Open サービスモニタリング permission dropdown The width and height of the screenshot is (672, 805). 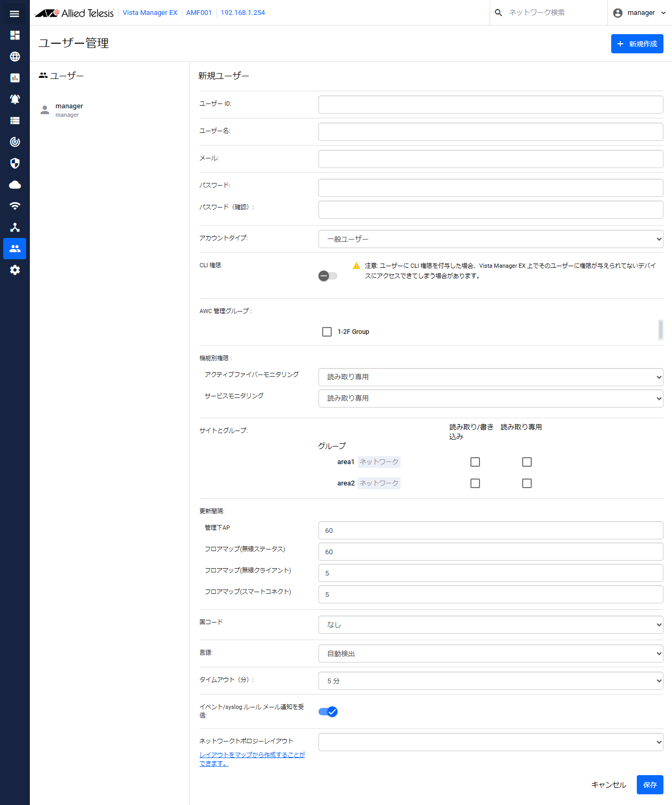(491, 398)
